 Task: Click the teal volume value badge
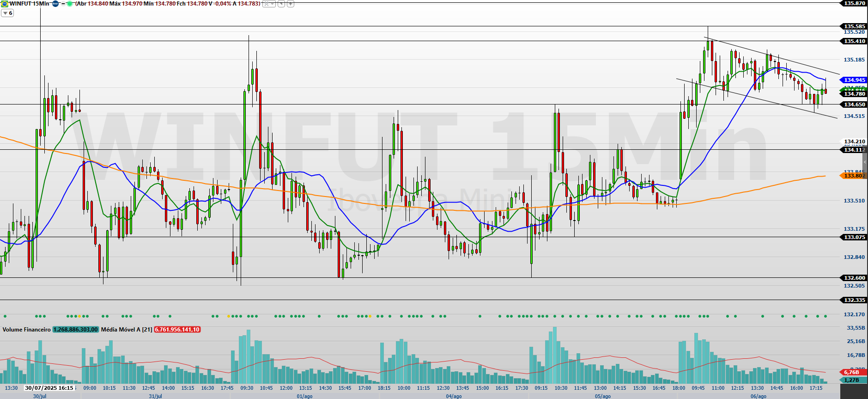75,330
